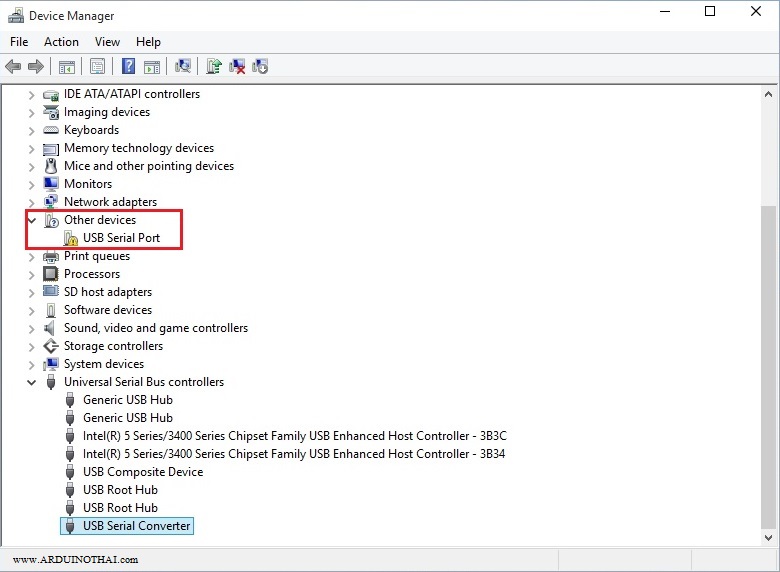Select USB Serial Converter entry
780x572 pixels.
pyautogui.click(x=136, y=526)
